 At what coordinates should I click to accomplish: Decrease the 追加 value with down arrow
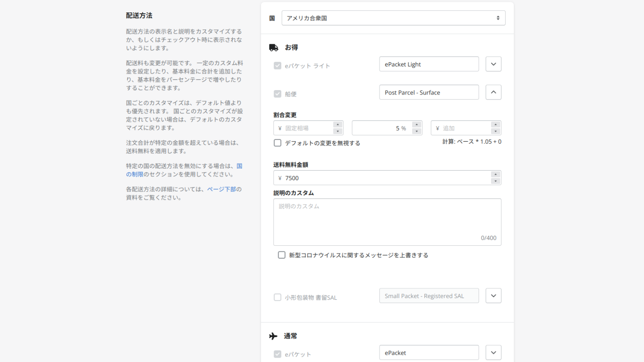coord(496,132)
